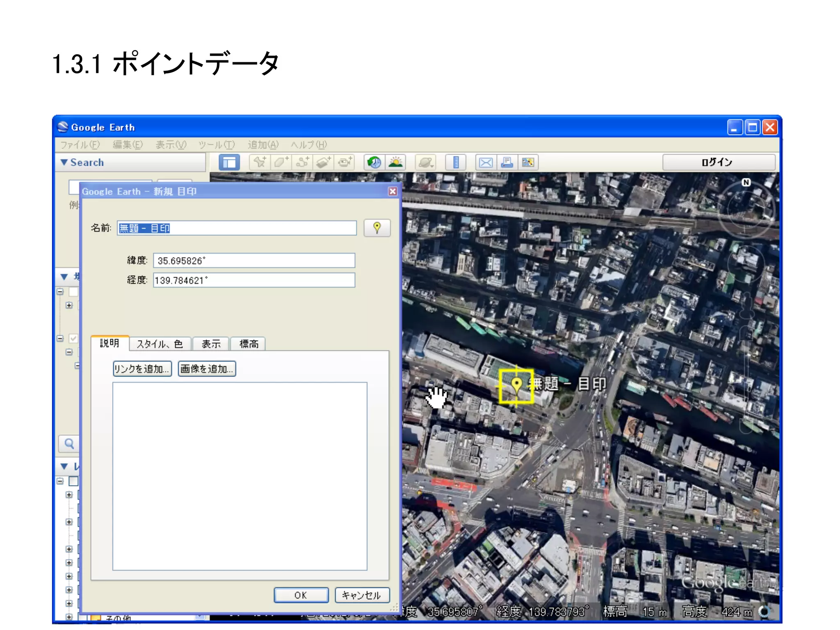The height and width of the screenshot is (630, 840).
Task: Open the 追加(A) menu
Action: [263, 145]
